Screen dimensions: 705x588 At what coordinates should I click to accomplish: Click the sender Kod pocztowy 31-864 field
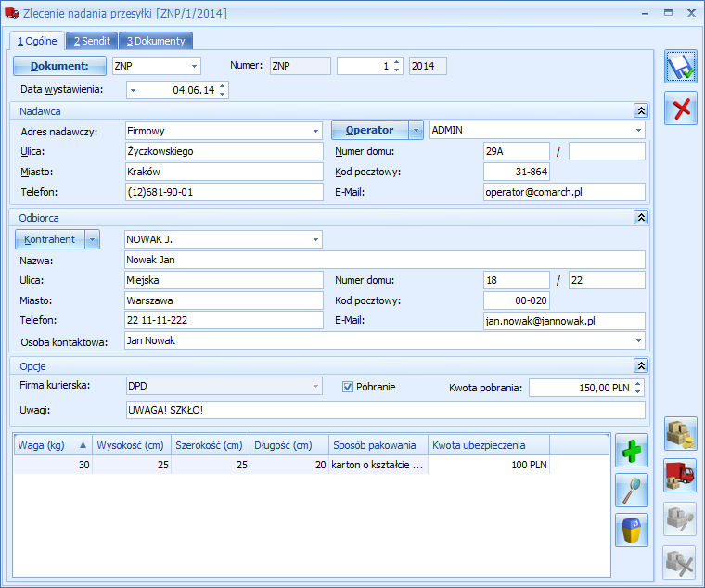pyautogui.click(x=517, y=172)
